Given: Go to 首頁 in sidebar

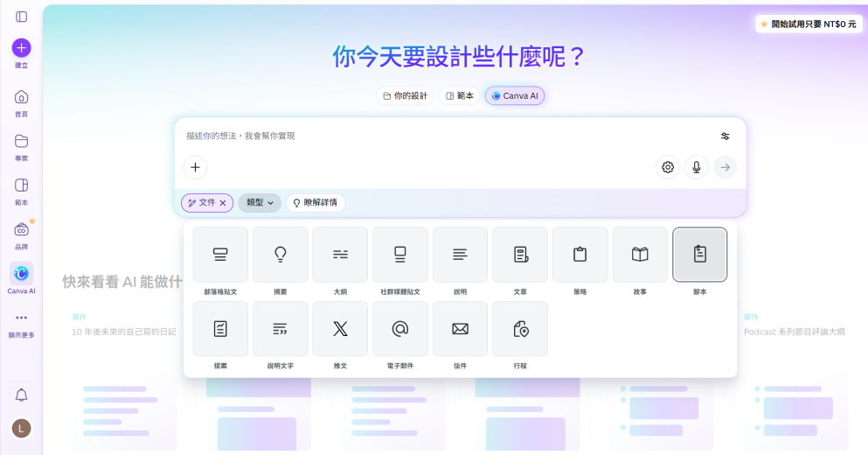Looking at the screenshot, I should pyautogui.click(x=22, y=103).
